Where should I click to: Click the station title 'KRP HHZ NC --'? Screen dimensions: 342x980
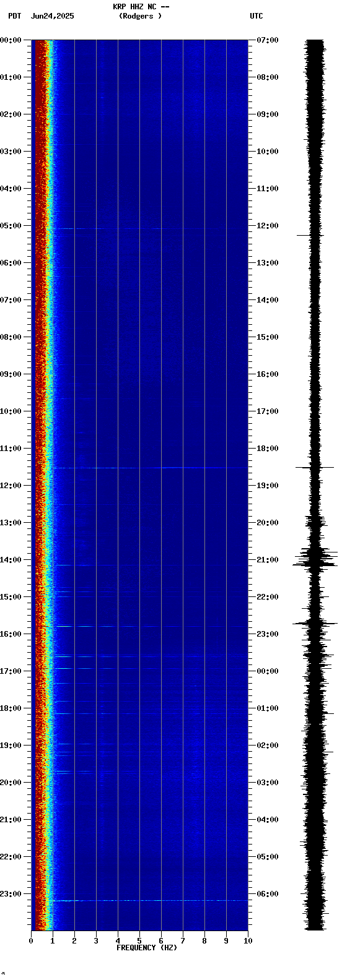click(x=141, y=7)
